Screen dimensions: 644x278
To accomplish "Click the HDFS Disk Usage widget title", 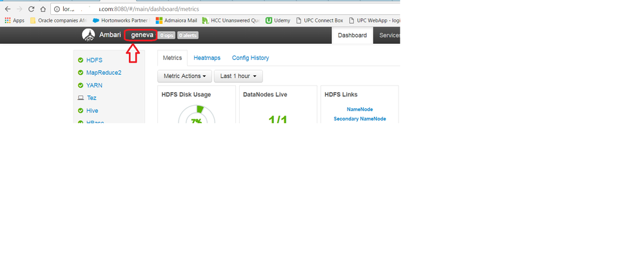I will [x=186, y=95].
